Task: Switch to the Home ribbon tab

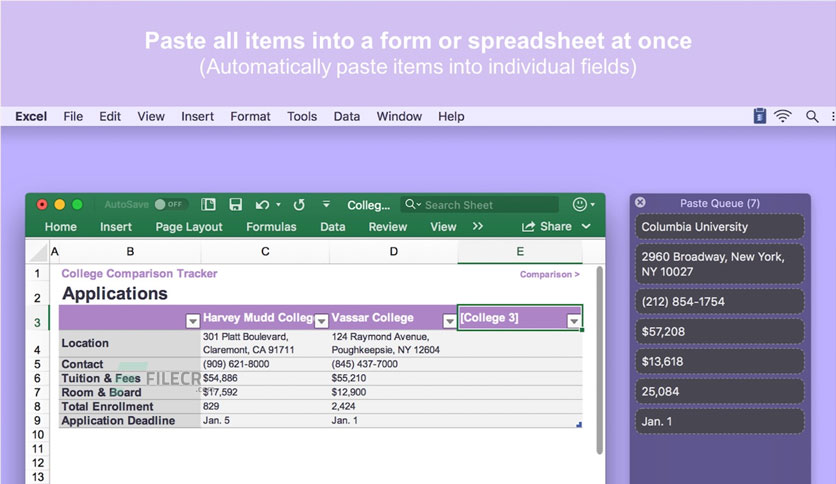Action: coord(61,227)
